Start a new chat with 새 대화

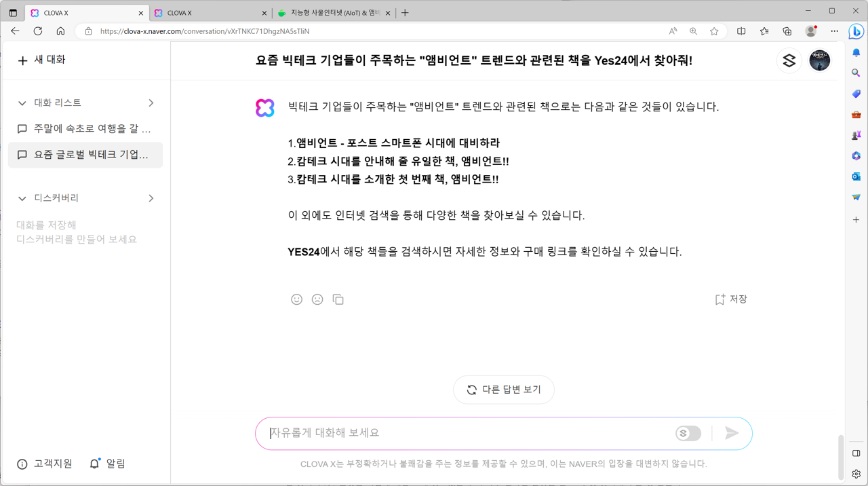[41, 60]
